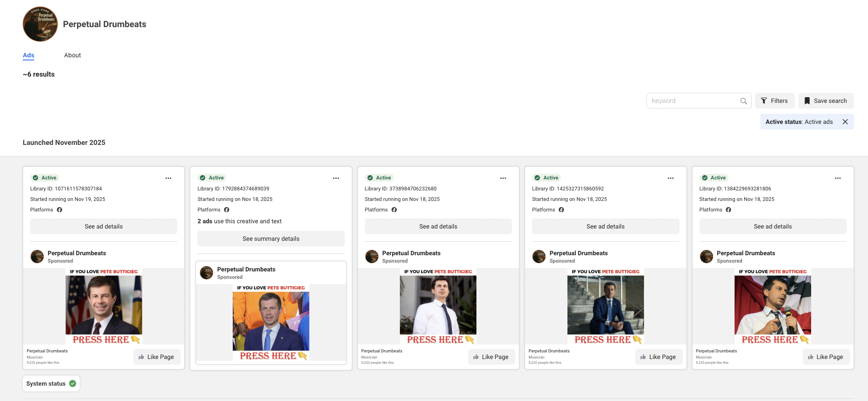Click Facebook platform icon on first ad card

click(59, 210)
